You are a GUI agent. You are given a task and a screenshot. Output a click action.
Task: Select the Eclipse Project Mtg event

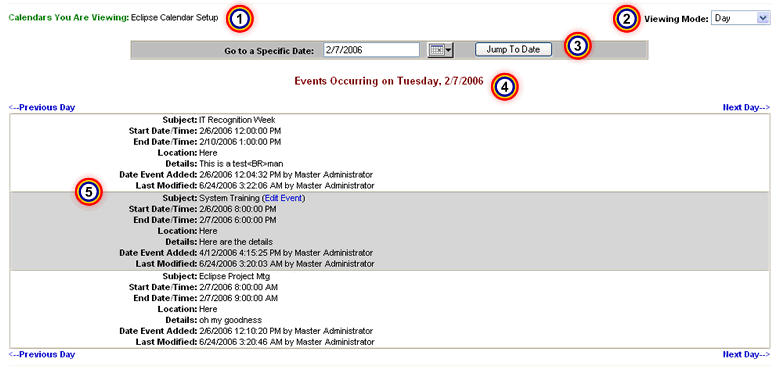click(390, 309)
